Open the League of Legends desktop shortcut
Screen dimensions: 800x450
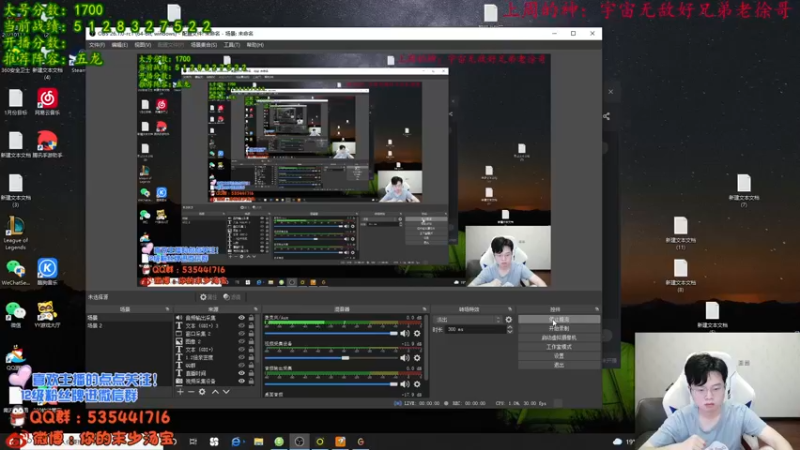tap(15, 233)
